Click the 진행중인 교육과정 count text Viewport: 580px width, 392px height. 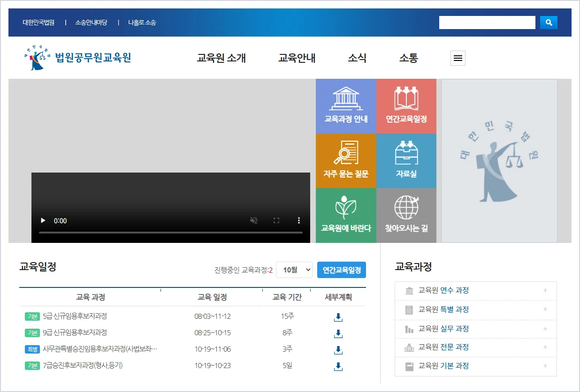click(244, 270)
